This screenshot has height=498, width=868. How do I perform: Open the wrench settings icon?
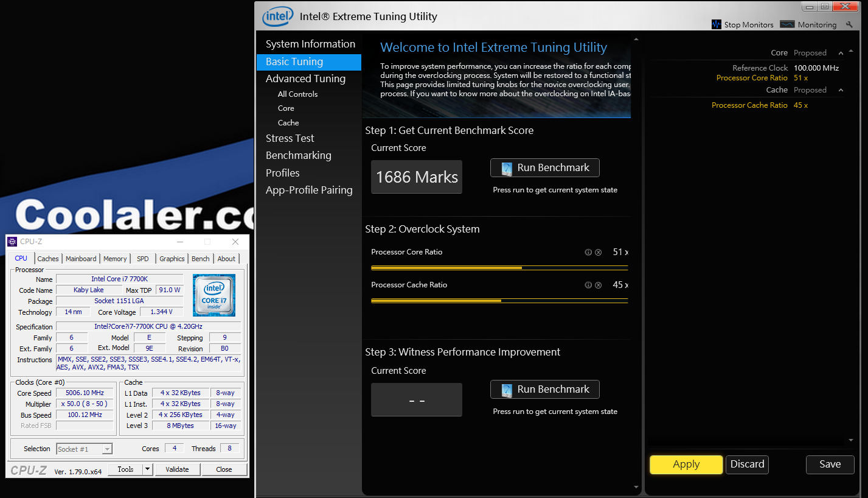pyautogui.click(x=849, y=25)
